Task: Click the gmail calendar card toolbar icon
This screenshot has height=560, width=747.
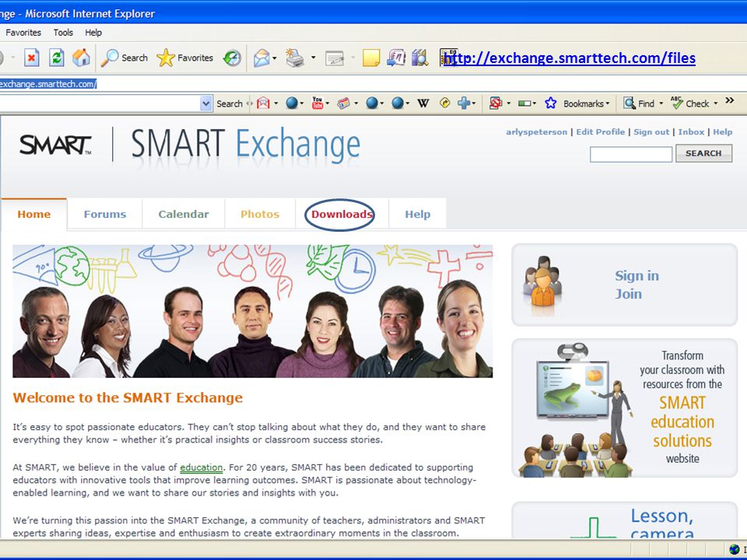Action: (343, 103)
